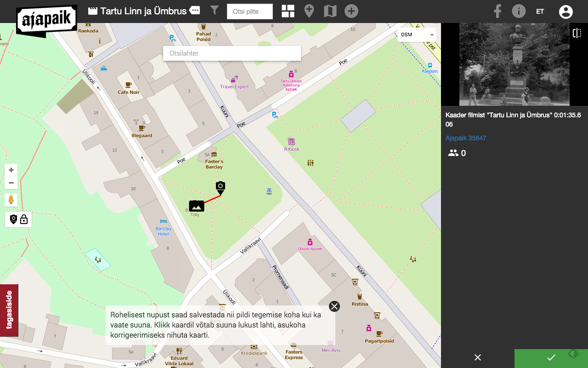Click the Raekoda label on map
Viewport: 588px width, 368px height.
click(x=88, y=31)
